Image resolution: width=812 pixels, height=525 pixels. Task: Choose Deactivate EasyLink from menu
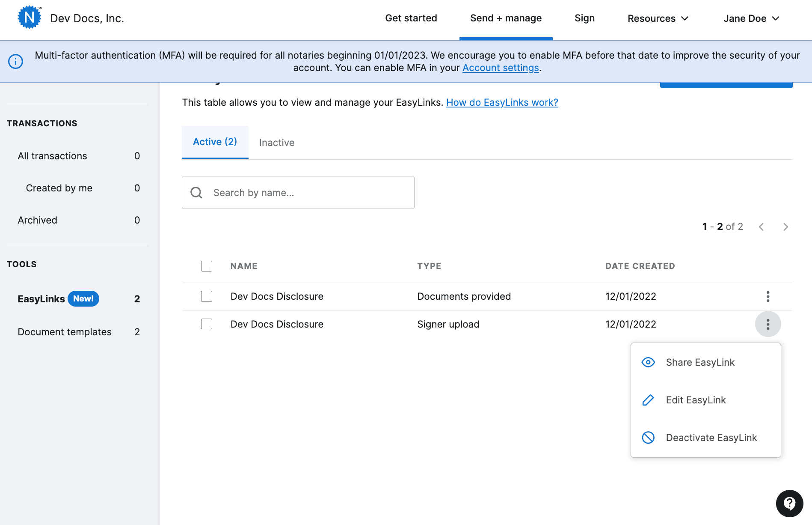click(706, 438)
